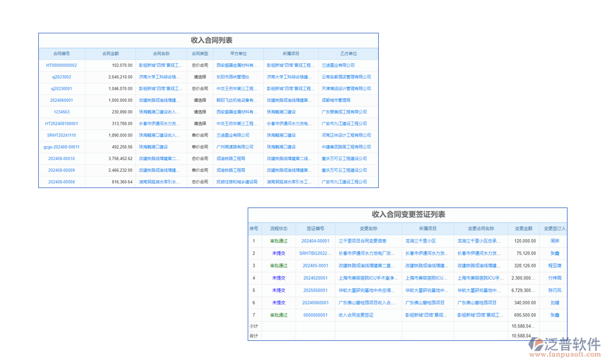Image resolution: width=607 pixels, height=364 pixels.
Task: Click the 流程状态 column header
Action: tap(279, 229)
